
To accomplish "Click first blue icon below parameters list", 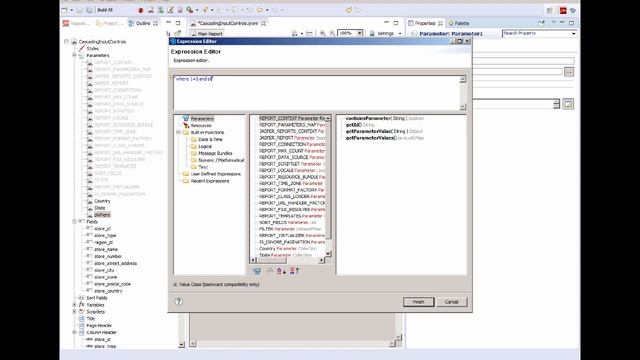I will click(257, 271).
